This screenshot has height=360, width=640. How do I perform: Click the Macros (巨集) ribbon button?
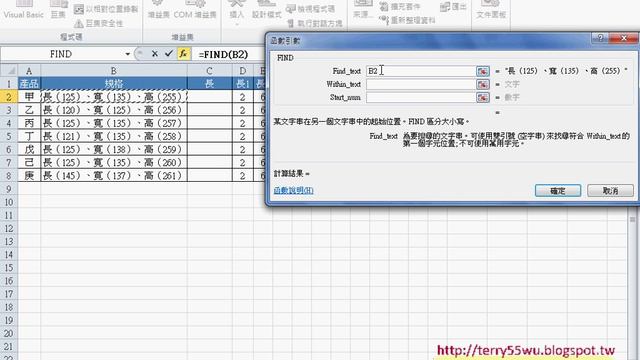pyautogui.click(x=58, y=11)
